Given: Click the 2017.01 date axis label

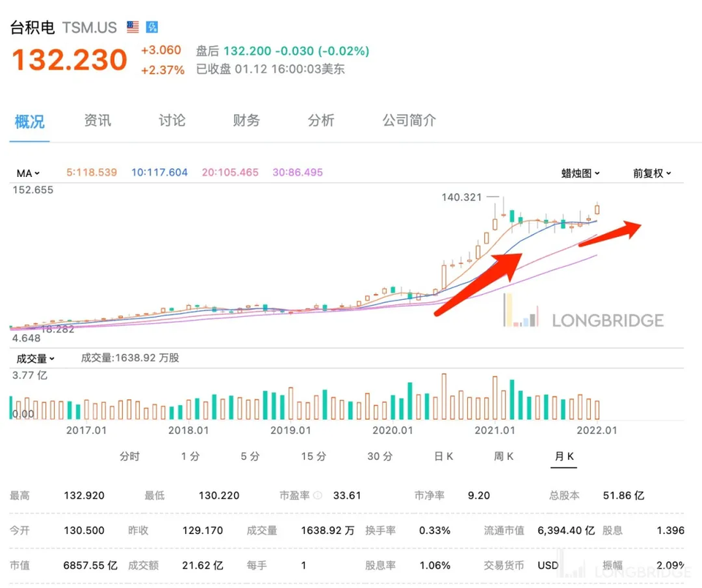Looking at the screenshot, I should point(86,430).
